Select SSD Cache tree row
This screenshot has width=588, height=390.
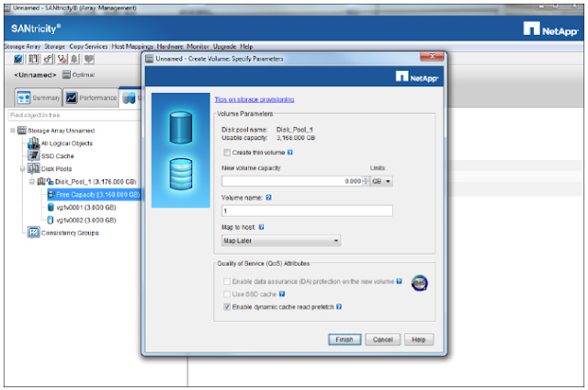click(51, 155)
